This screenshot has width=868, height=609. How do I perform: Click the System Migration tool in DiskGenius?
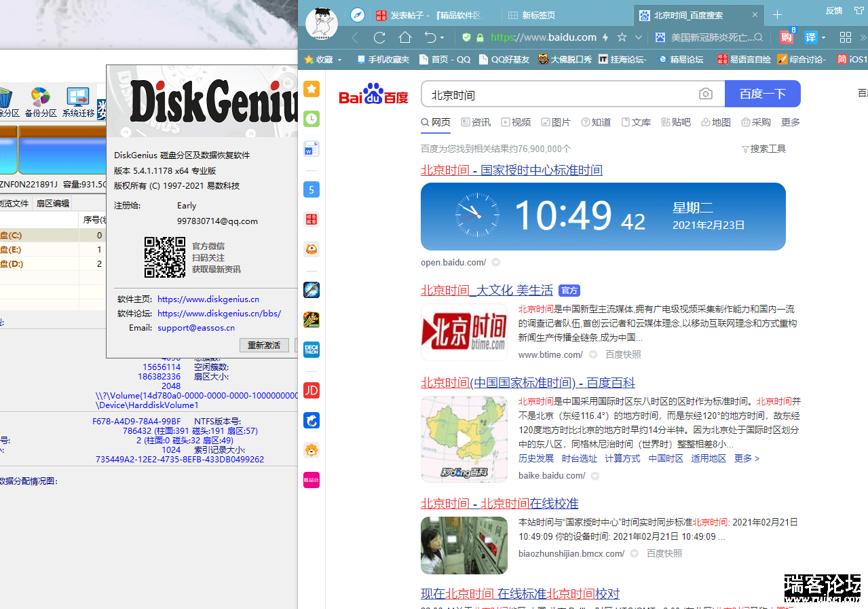(78, 103)
